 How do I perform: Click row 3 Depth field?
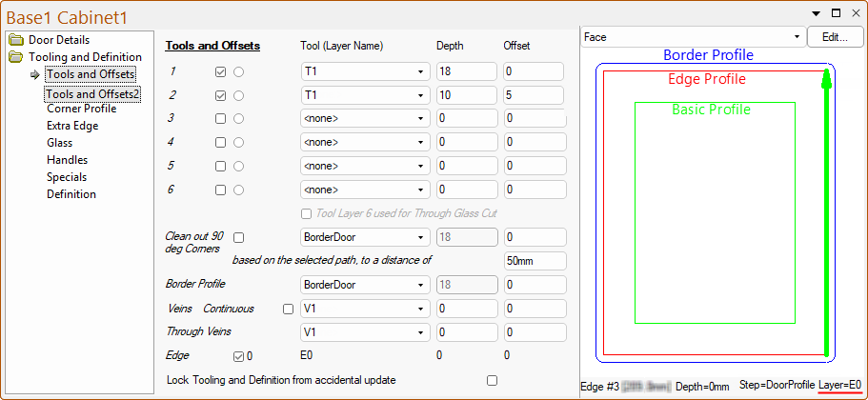coord(467,118)
